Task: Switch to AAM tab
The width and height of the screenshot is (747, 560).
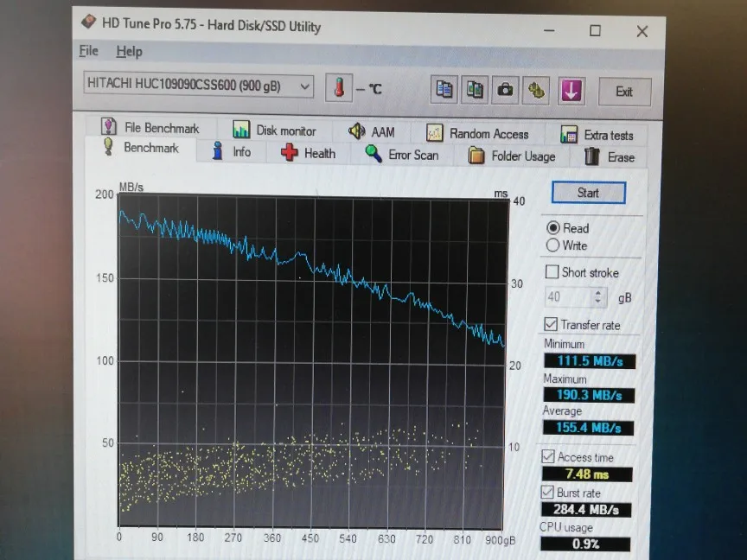Action: [x=372, y=131]
